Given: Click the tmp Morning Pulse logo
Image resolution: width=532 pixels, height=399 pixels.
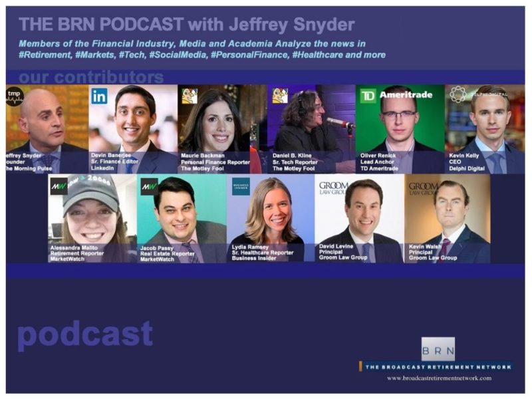Looking at the screenshot, I should tap(14, 96).
